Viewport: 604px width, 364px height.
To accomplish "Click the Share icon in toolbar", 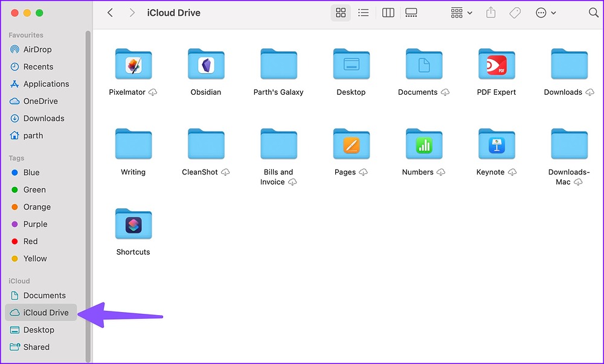I will coord(491,13).
